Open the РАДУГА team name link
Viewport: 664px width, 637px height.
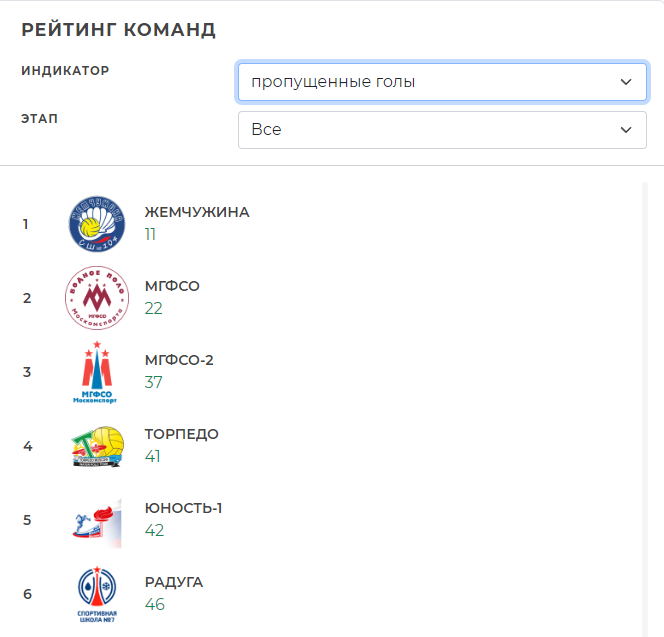click(x=174, y=582)
